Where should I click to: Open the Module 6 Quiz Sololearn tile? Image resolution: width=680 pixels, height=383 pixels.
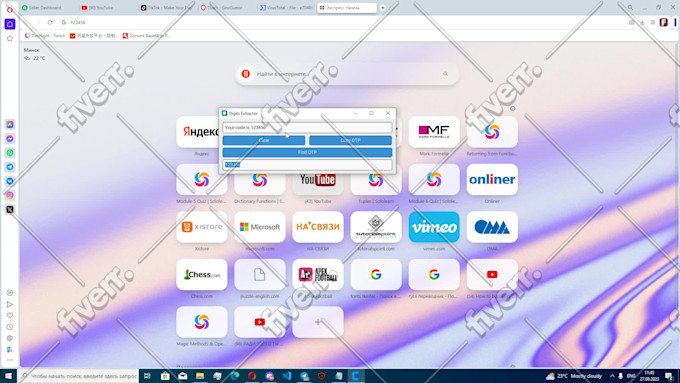434,179
